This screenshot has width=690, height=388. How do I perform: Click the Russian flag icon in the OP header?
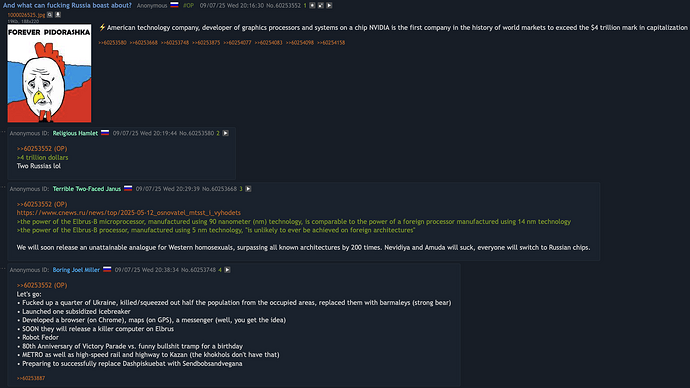[x=174, y=5]
